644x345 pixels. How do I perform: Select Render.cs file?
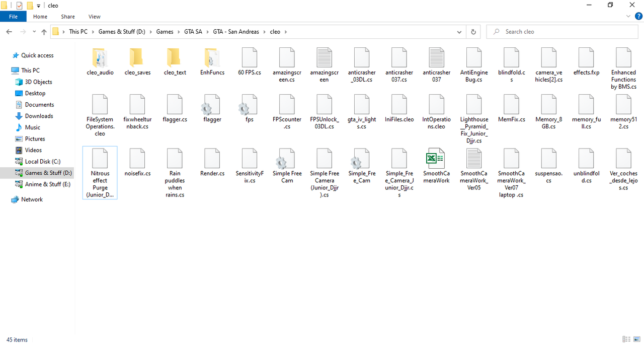click(x=212, y=162)
